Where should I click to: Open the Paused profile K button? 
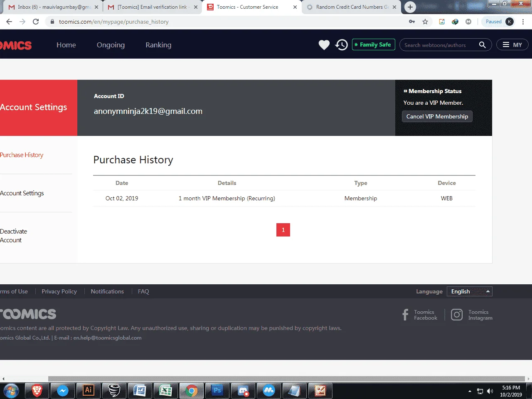[x=499, y=22]
